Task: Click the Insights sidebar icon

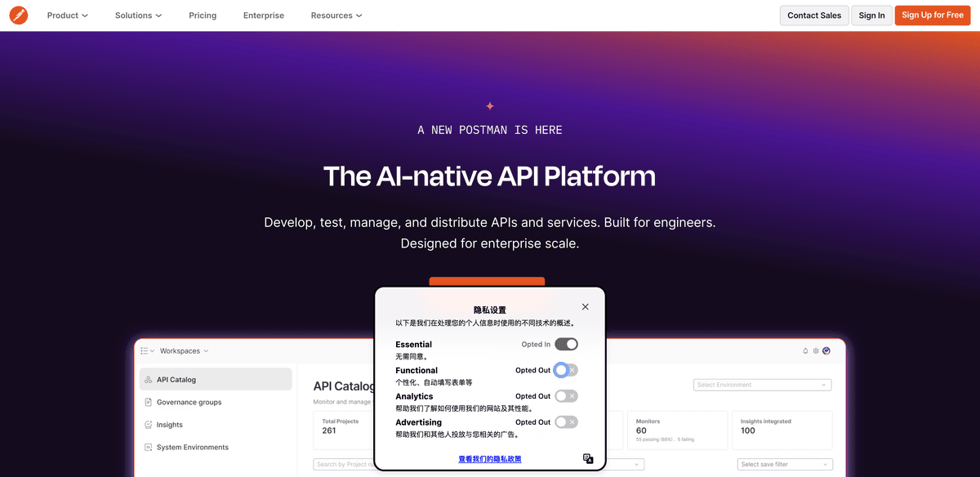Action: [x=148, y=425]
